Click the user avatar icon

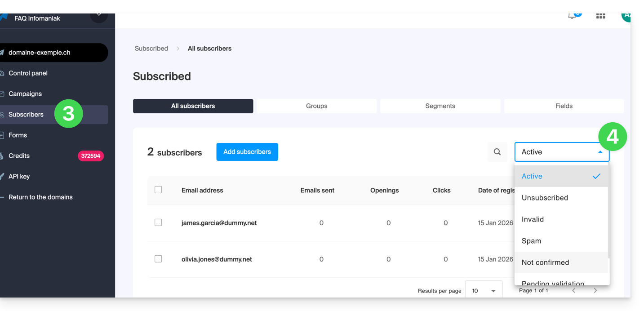click(626, 16)
